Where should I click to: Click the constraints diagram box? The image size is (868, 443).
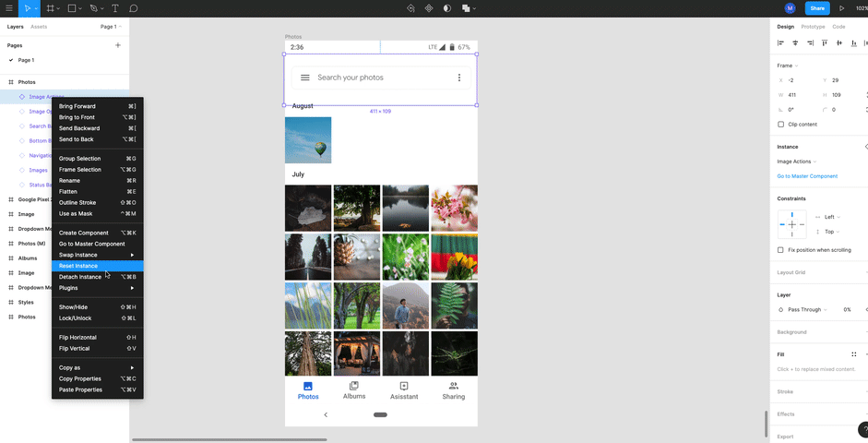[792, 224]
